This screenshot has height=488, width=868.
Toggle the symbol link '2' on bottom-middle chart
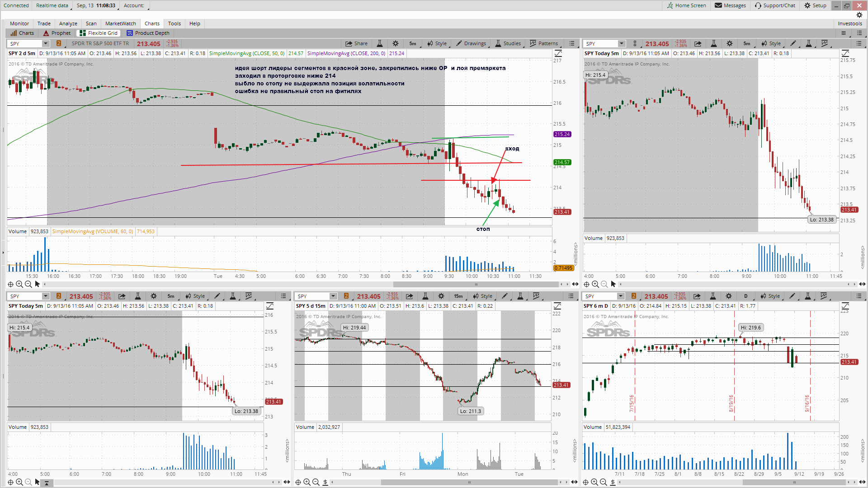[346, 296]
